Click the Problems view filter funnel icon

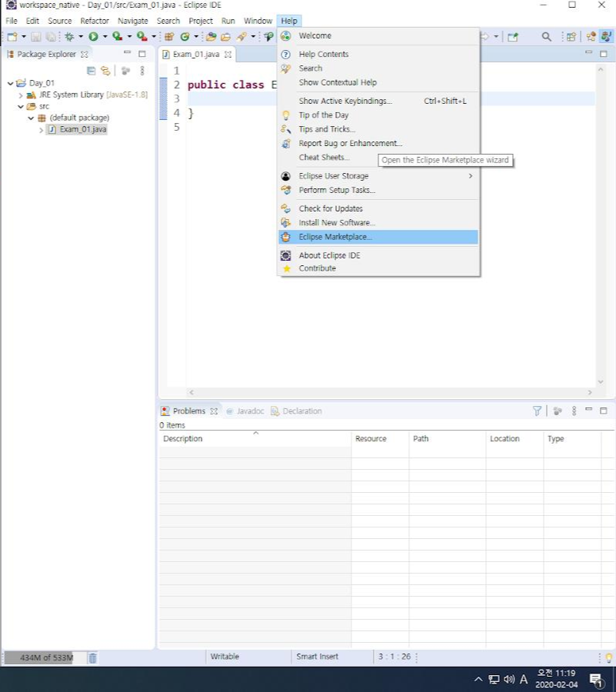537,411
